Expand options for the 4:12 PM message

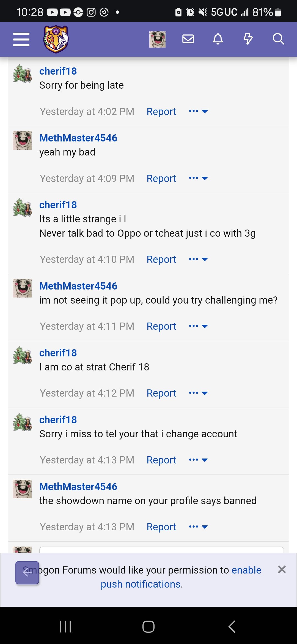pyautogui.click(x=198, y=393)
